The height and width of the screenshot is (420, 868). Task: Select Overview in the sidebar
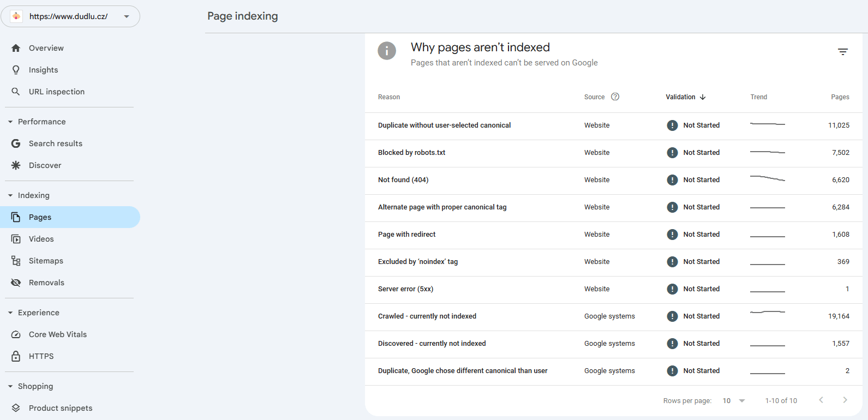tap(46, 48)
